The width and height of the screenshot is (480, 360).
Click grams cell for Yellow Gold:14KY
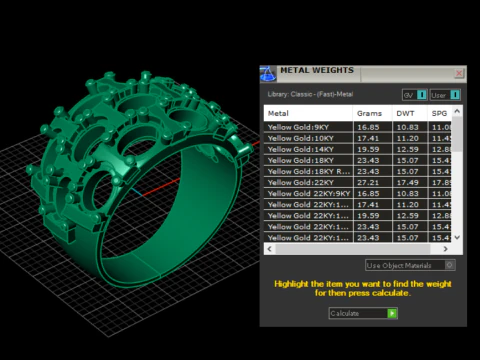click(x=373, y=149)
